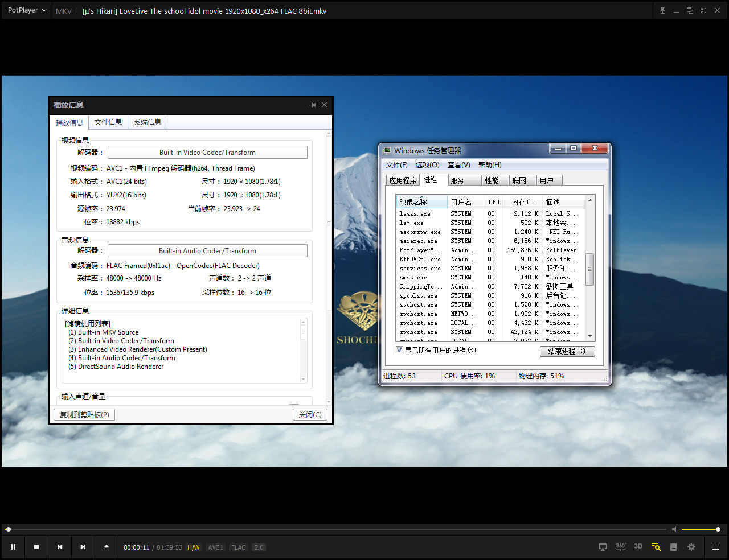The width and height of the screenshot is (729, 560).
Task: Open the 查看(V) menu in Task Manager
Action: click(x=459, y=165)
